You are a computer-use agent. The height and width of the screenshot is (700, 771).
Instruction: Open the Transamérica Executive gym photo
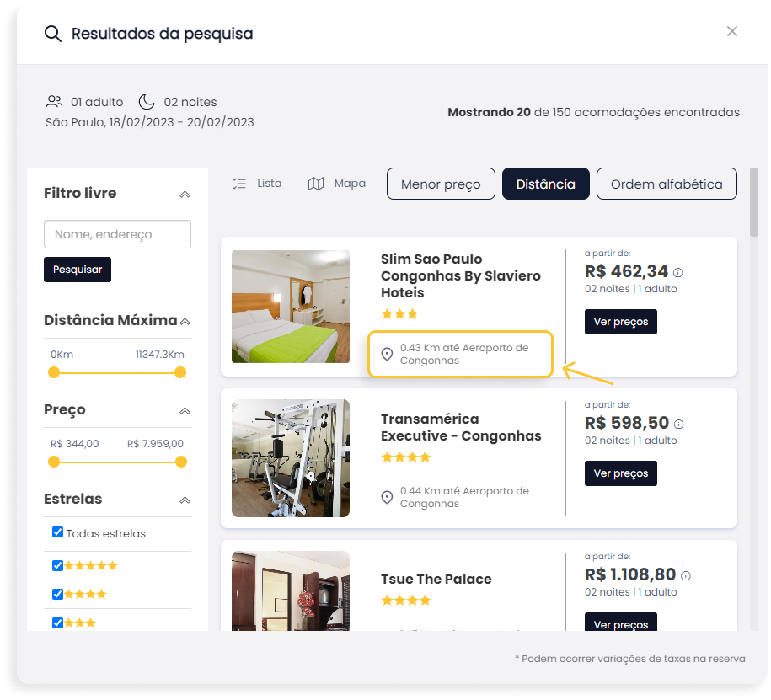[291, 457]
